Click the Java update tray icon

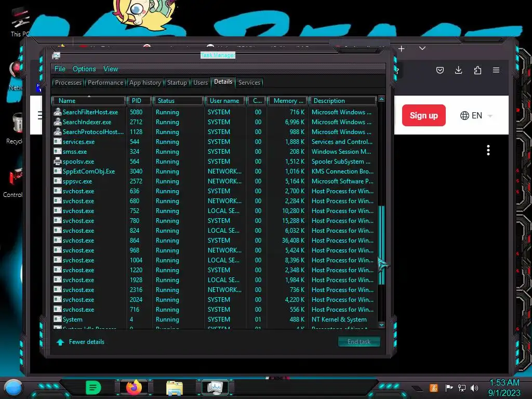pos(434,388)
